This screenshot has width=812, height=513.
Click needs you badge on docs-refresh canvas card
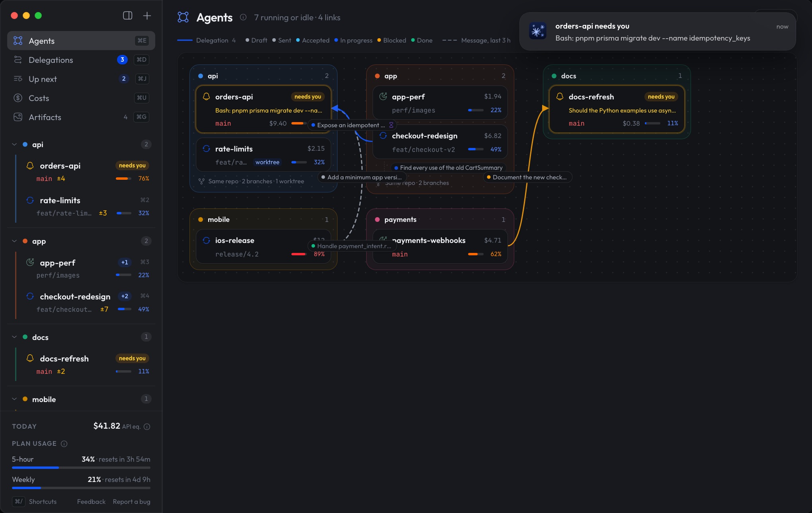pyautogui.click(x=661, y=97)
